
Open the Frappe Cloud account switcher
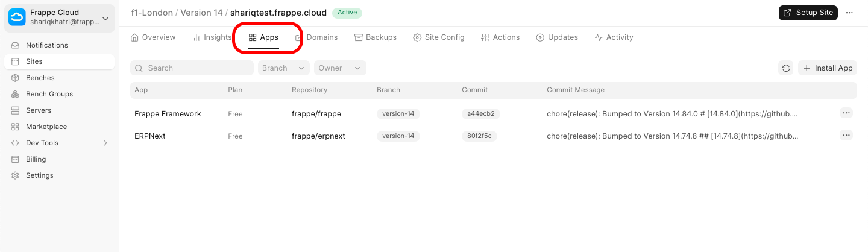[x=60, y=17]
